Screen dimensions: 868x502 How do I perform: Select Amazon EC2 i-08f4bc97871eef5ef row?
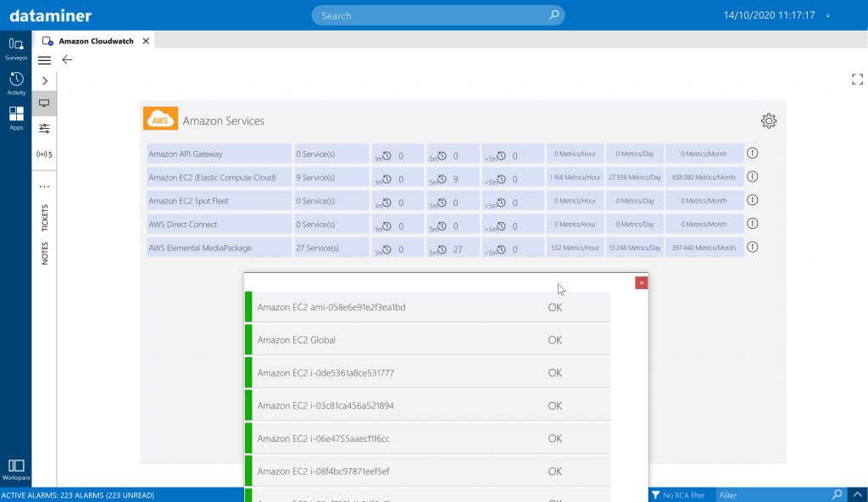coord(428,471)
